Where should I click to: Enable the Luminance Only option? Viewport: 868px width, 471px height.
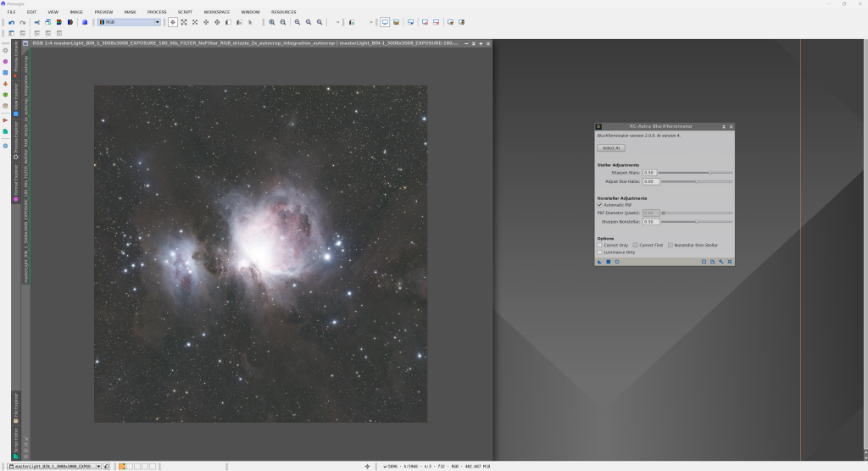point(600,252)
